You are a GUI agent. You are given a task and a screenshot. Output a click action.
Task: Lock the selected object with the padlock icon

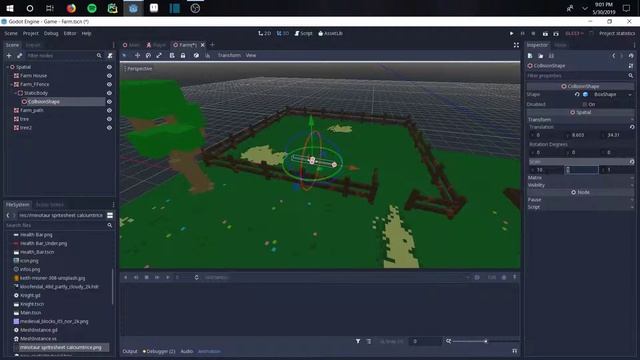[x=183, y=56]
